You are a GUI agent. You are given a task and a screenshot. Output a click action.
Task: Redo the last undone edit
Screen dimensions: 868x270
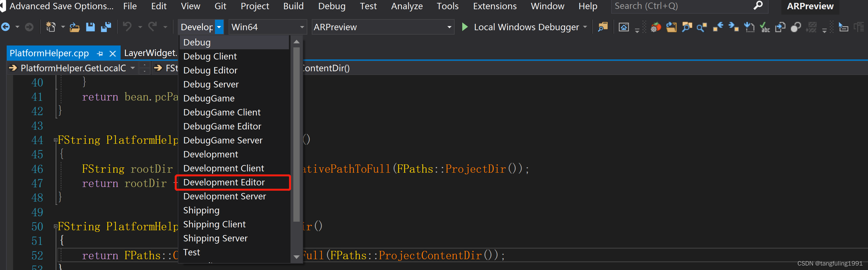click(x=153, y=27)
